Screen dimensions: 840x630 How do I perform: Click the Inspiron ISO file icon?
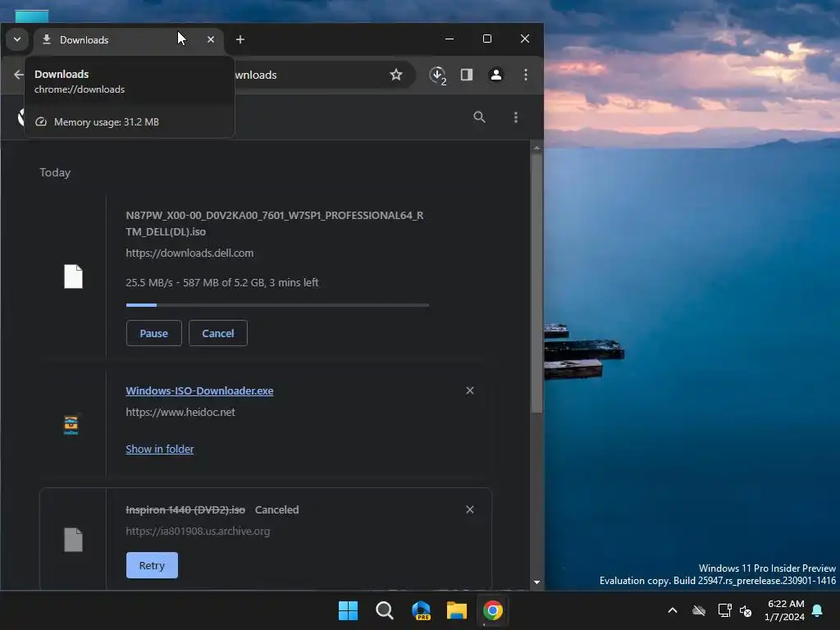(x=73, y=540)
